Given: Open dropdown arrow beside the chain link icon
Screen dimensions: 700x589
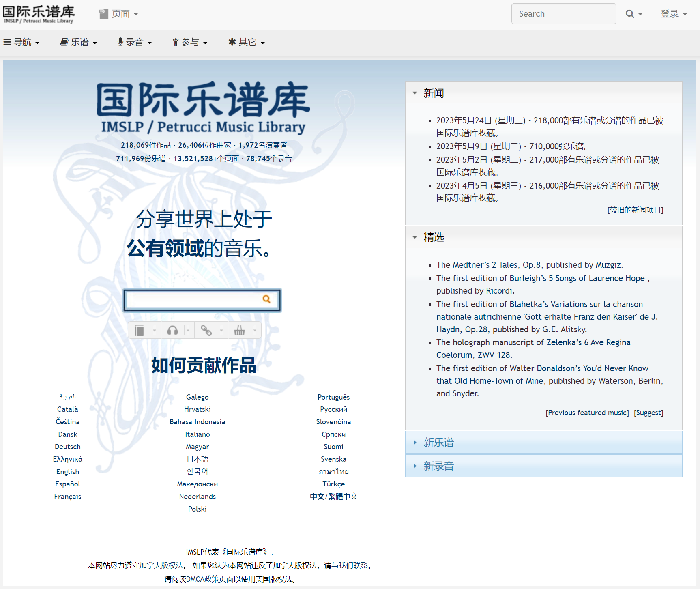Looking at the screenshot, I should 221,331.
